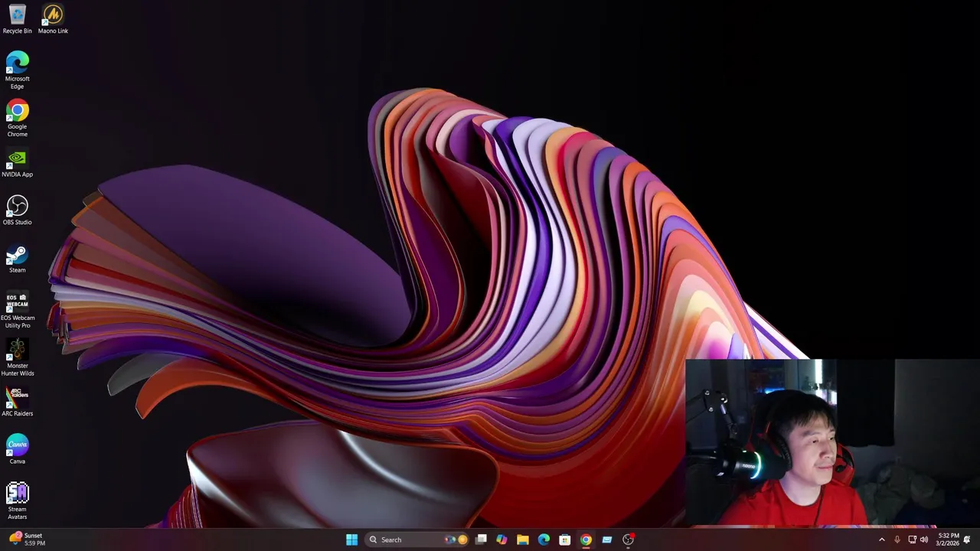Select the Steam desktop shortcut
Viewport: 980px width, 551px height.
click(x=17, y=259)
